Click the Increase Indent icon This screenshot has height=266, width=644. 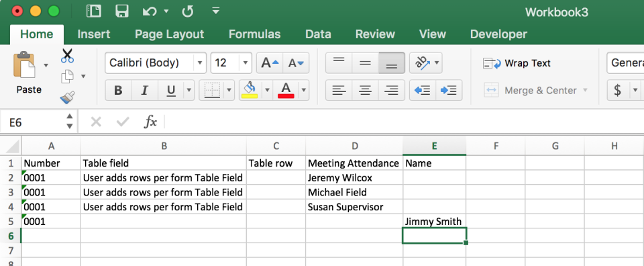click(449, 90)
